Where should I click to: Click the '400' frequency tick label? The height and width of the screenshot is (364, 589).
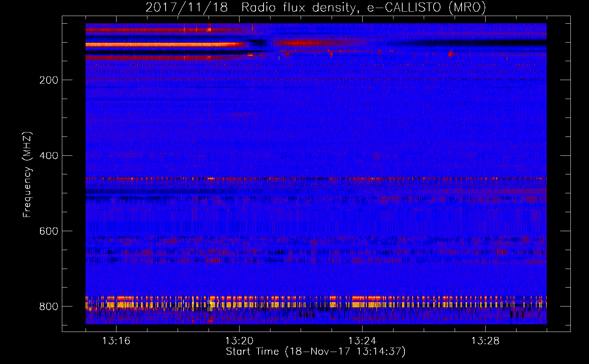click(49, 156)
